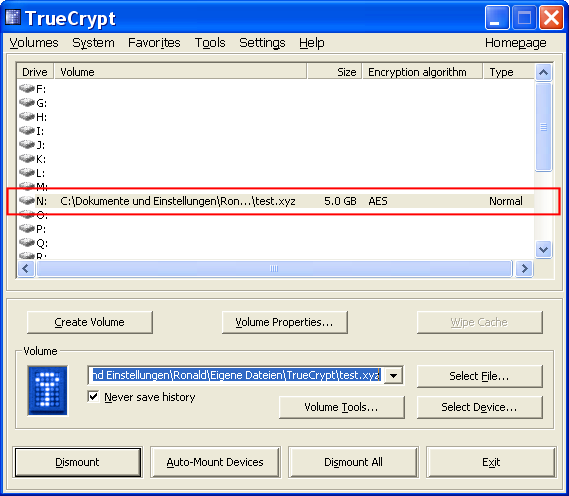Open the Help menu

312,43
